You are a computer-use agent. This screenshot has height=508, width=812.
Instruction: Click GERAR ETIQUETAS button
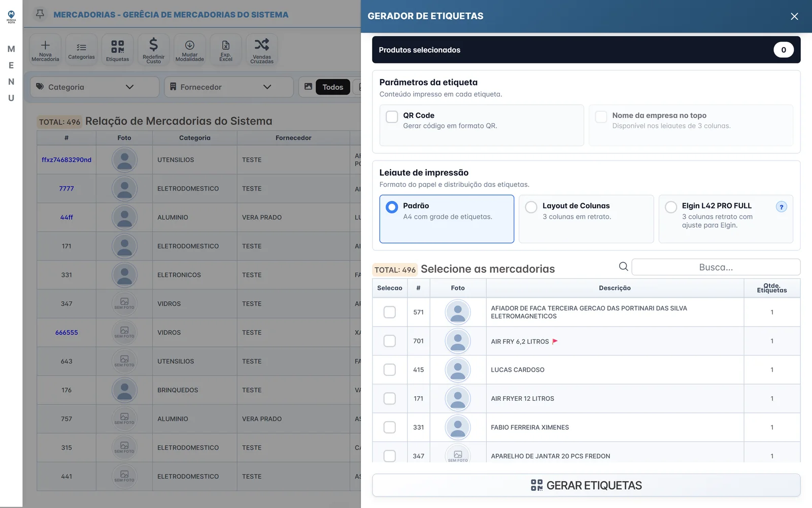(586, 485)
